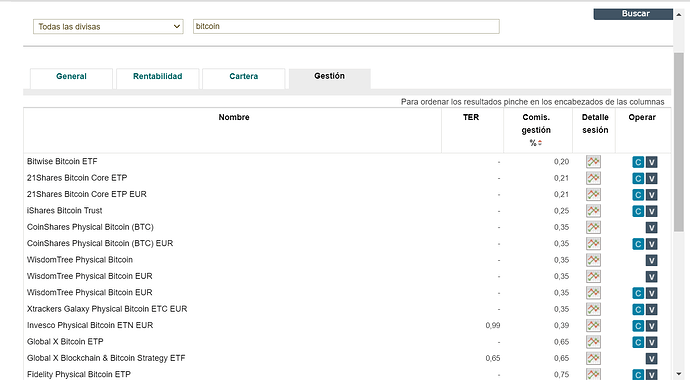
Task: Open Xtrackers Galaxy Physical Bitcoin ETC EUR name
Action: click(x=107, y=309)
